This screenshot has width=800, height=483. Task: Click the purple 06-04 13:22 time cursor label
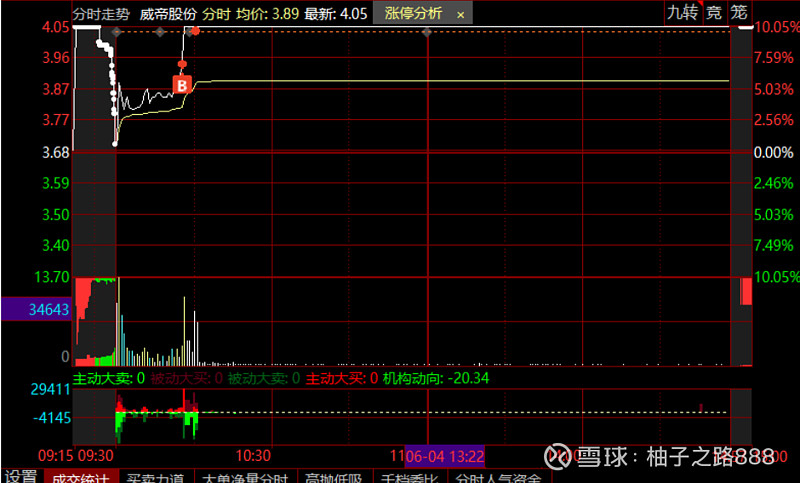click(444, 456)
